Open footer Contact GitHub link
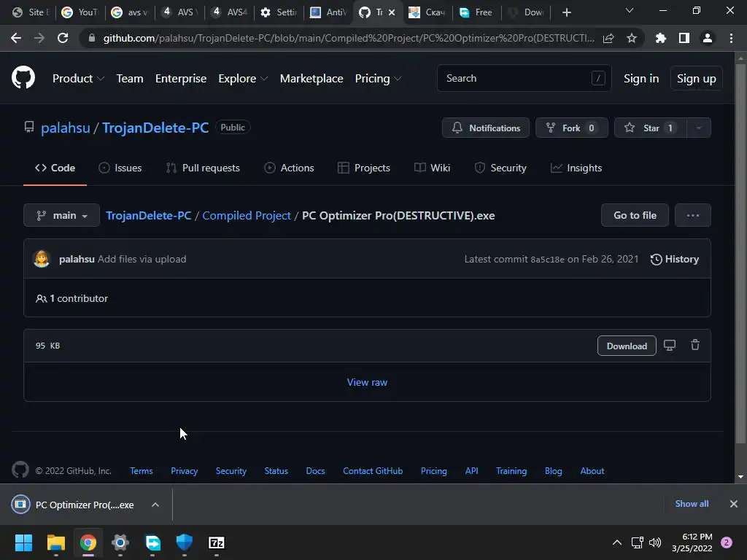This screenshot has height=560, width=747. click(373, 471)
